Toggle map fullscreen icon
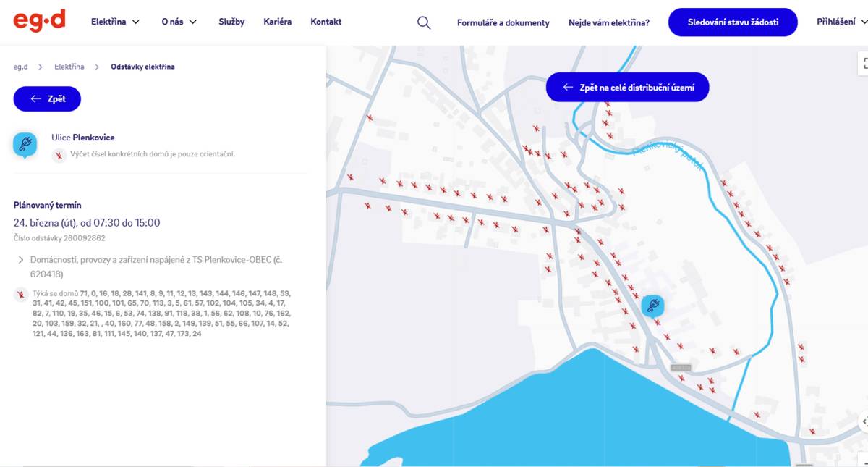 [864, 64]
